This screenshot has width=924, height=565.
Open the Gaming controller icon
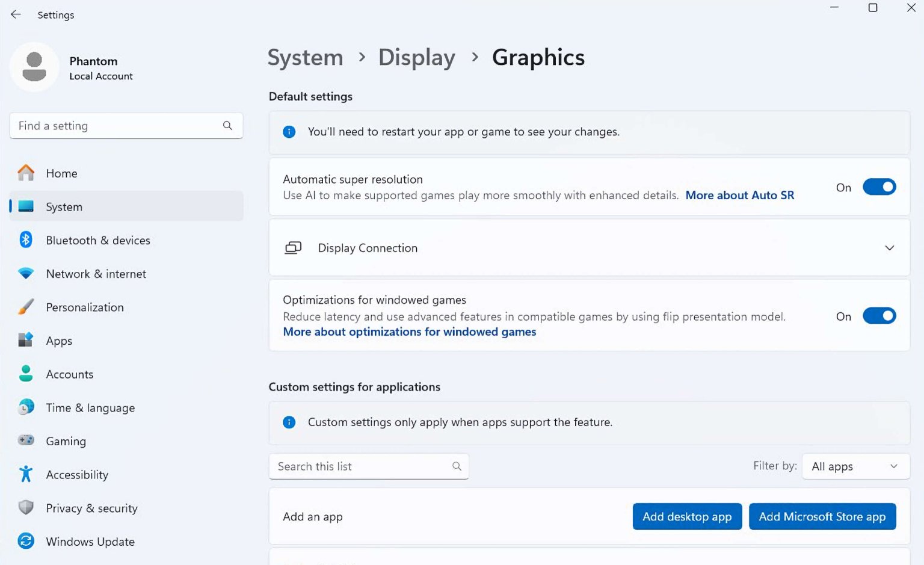[26, 440]
